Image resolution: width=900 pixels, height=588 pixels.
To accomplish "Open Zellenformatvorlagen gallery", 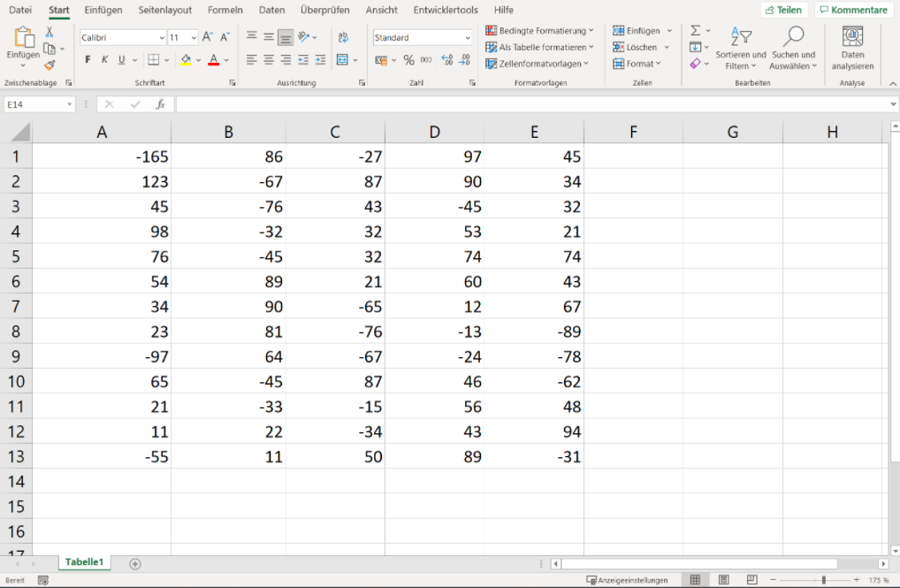I will click(538, 64).
